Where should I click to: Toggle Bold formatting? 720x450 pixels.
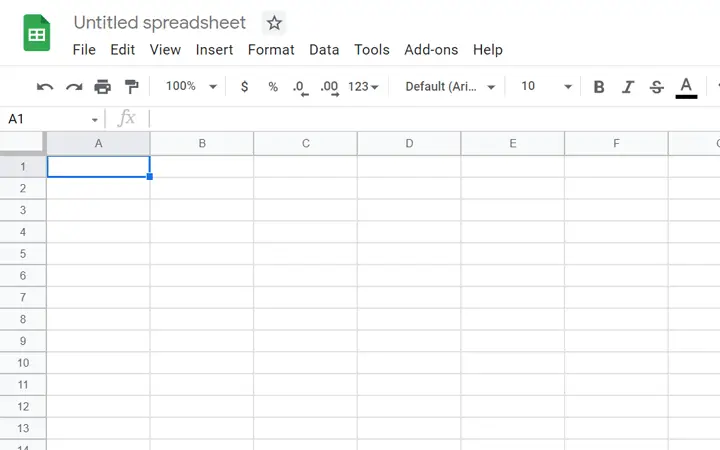(x=599, y=87)
